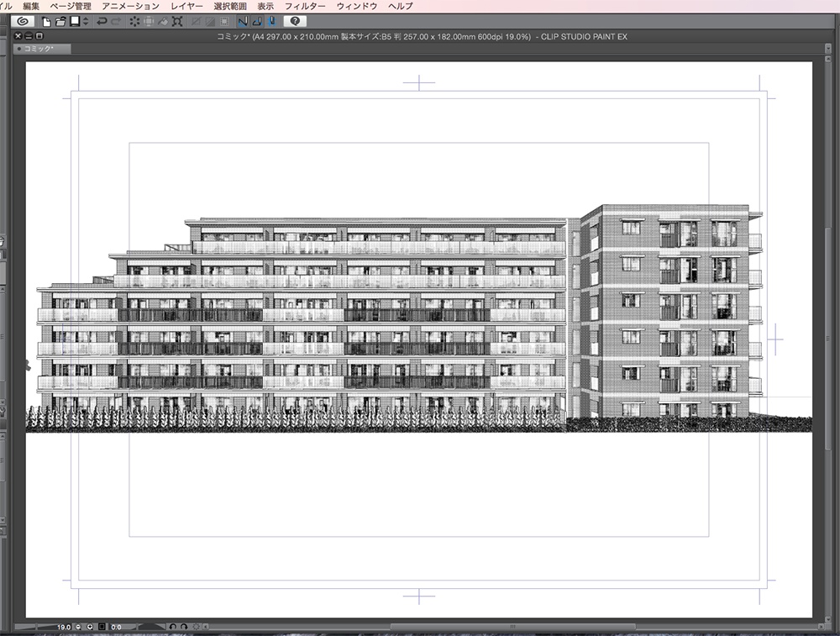The height and width of the screenshot is (636, 840).
Task: Toggle Snap to Special Ruler
Action: (257, 22)
